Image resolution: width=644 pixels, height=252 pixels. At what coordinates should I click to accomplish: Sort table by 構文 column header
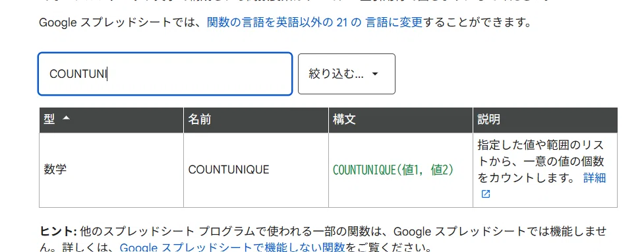(x=401, y=119)
